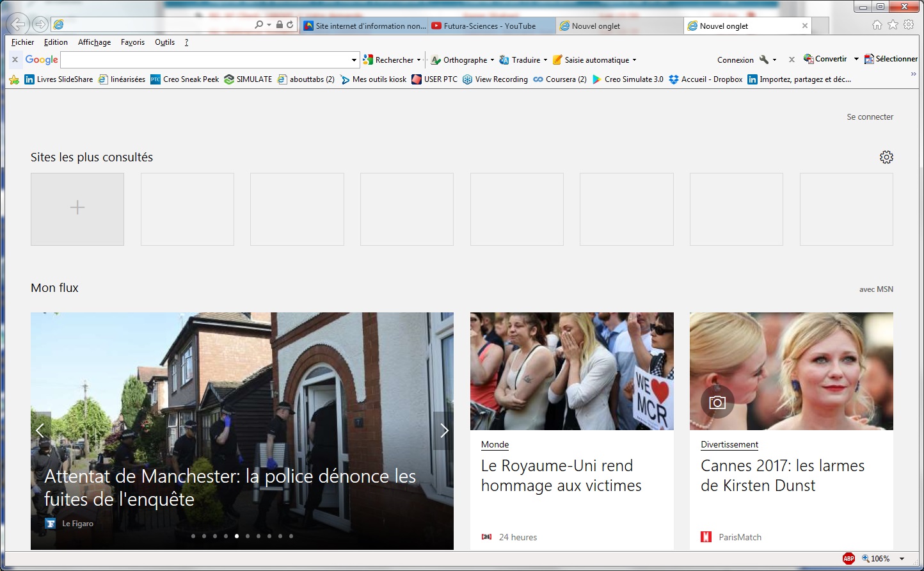The height and width of the screenshot is (571, 924).
Task: Click the Google toolbar wrench options icon
Action: tap(763, 60)
